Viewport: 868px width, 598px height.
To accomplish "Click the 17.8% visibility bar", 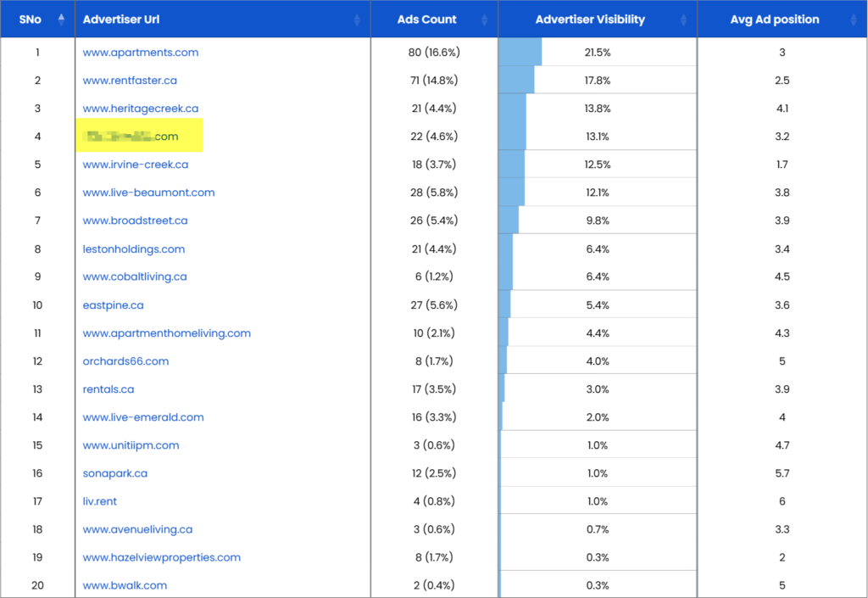I will click(516, 81).
